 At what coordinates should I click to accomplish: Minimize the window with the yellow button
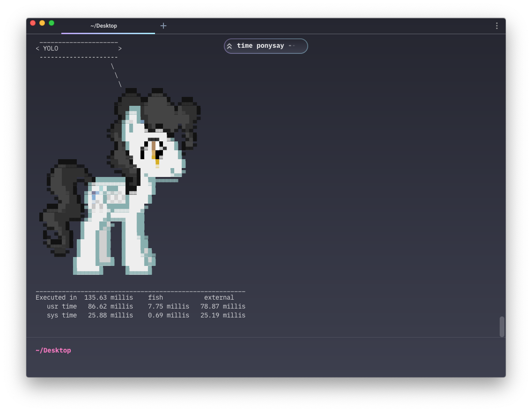pos(42,23)
